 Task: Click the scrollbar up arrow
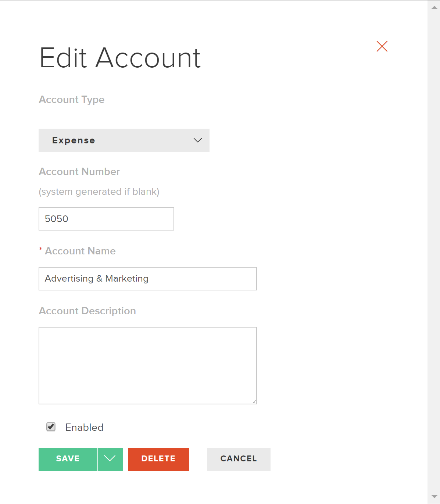click(434, 7)
